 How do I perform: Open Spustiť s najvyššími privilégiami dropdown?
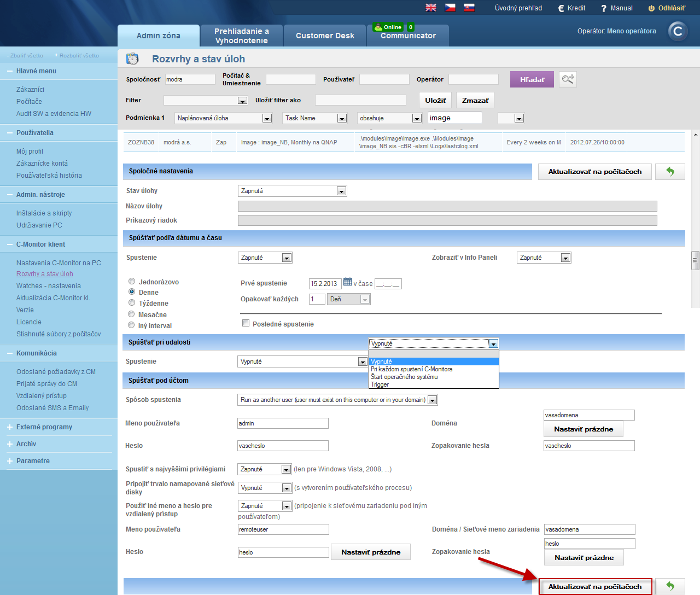(x=265, y=469)
